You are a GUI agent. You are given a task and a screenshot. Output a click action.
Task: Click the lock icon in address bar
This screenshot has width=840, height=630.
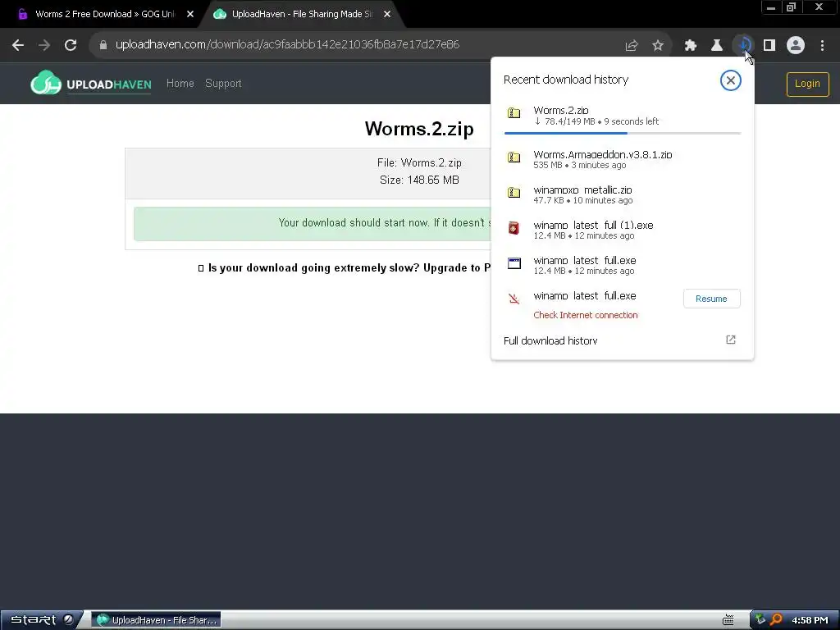click(x=103, y=45)
